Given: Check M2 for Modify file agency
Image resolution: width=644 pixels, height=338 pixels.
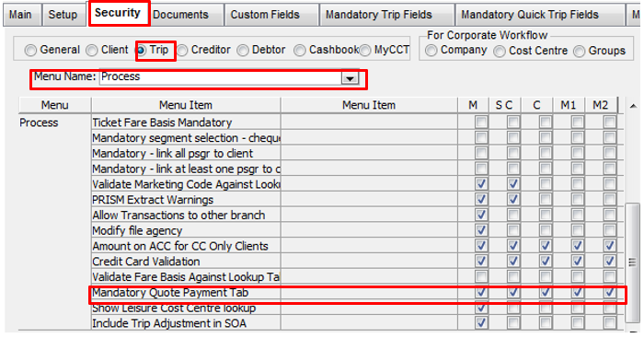Looking at the screenshot, I should (609, 230).
